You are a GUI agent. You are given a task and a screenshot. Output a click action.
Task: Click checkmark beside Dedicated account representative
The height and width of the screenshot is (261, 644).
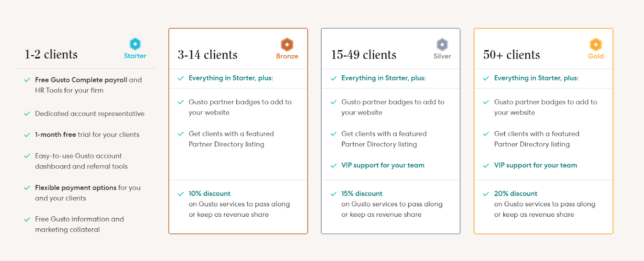coord(27,114)
